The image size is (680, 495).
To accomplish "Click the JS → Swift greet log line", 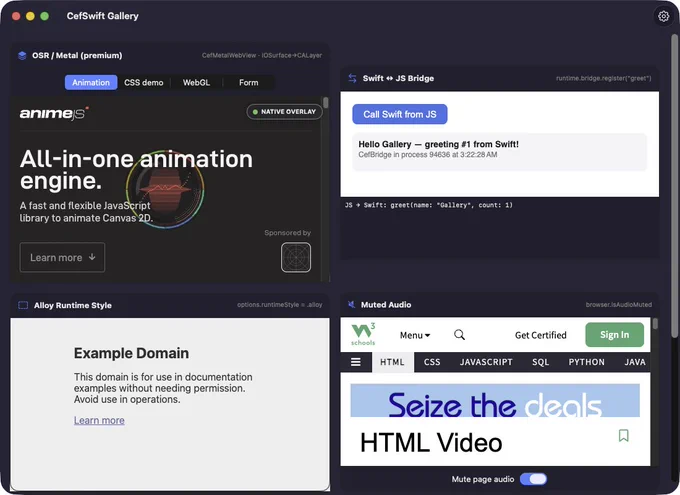I will point(428,205).
